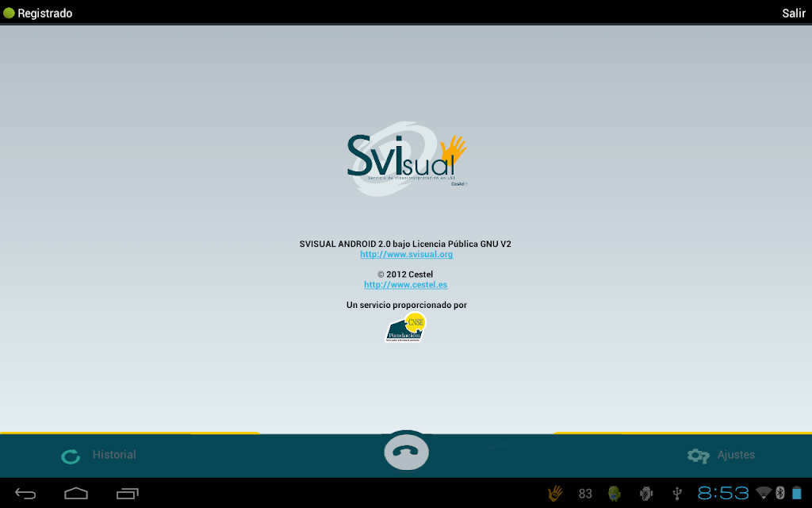Open the http://www.svisual.org link
812x508 pixels.
pyautogui.click(x=407, y=254)
